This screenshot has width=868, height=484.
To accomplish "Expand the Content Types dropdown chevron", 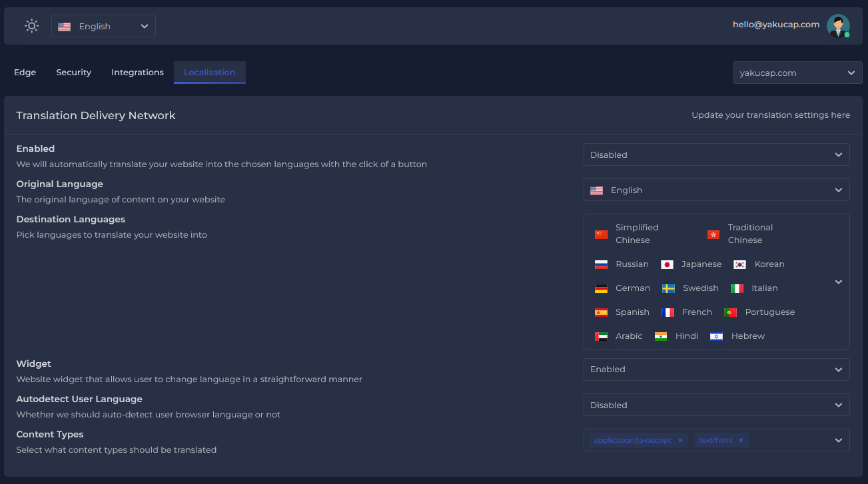I will click(x=839, y=440).
